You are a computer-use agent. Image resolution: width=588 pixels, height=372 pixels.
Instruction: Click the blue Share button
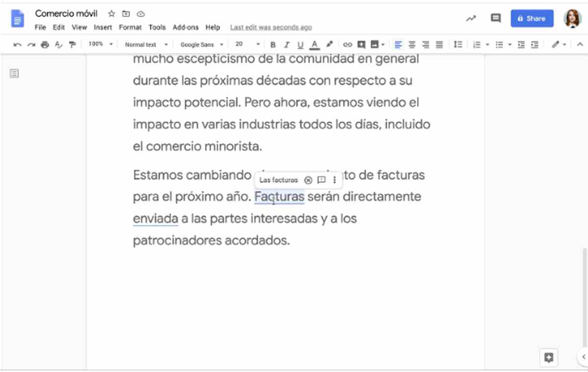[x=532, y=18]
